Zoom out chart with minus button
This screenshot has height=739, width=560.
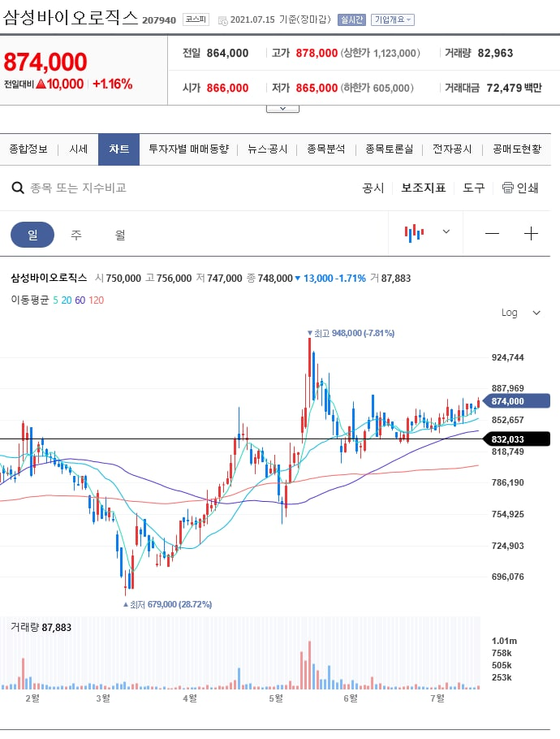492,233
